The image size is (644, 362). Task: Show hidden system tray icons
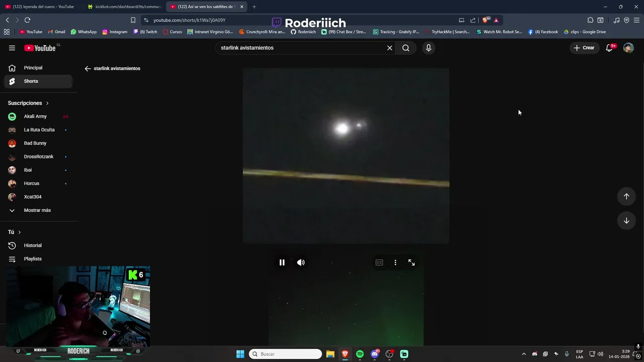tap(524, 354)
